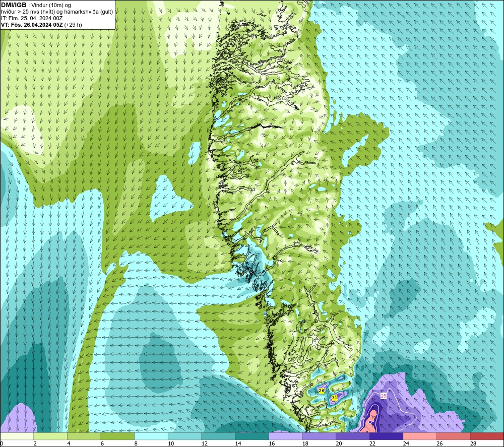Click the legend scale number 18
This screenshot has width=504, height=447.
[305, 443]
